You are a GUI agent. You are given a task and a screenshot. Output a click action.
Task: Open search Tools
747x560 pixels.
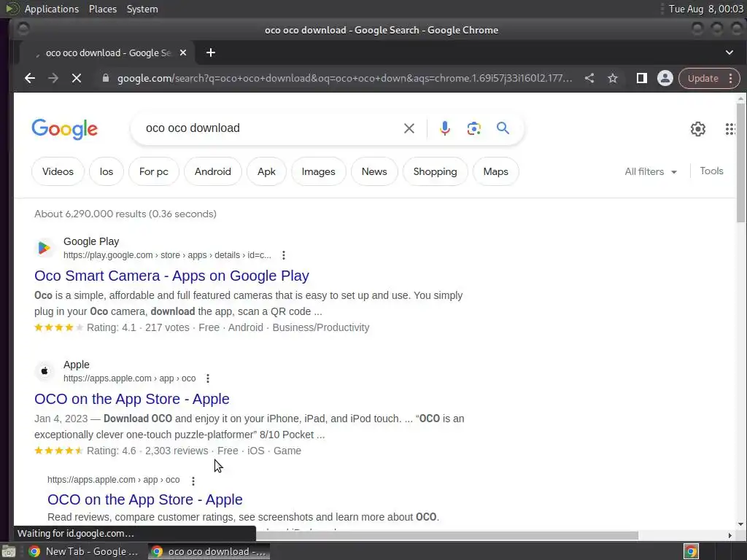[711, 171]
